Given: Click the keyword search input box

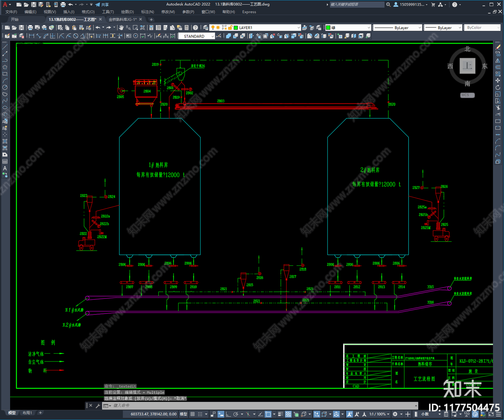Looking at the screenshot, I should pyautogui.click(x=357, y=4).
